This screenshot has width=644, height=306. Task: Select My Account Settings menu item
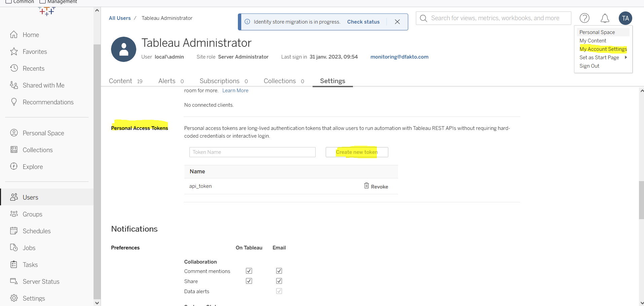[603, 49]
